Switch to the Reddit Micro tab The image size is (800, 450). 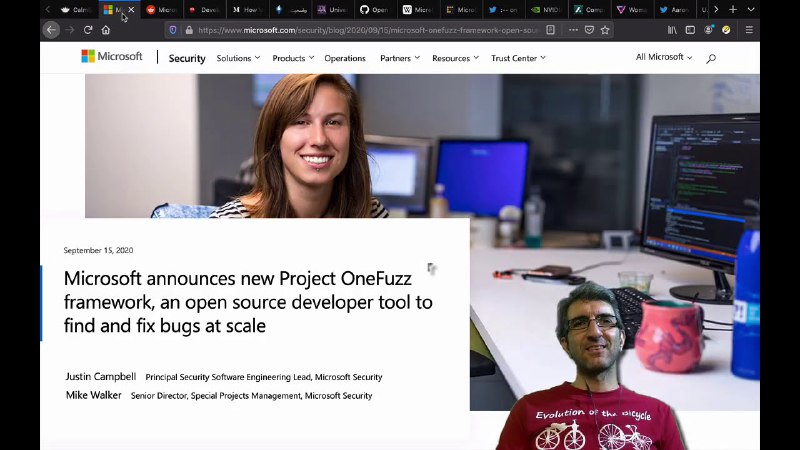161,9
